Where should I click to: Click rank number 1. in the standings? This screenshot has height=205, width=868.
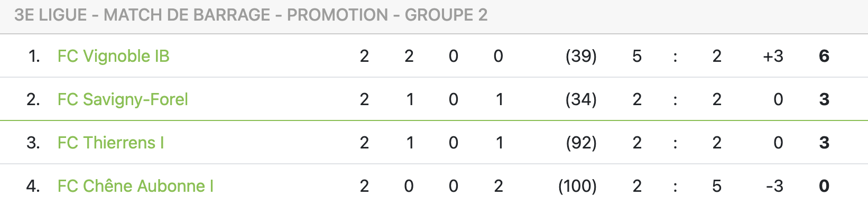[x=34, y=56]
